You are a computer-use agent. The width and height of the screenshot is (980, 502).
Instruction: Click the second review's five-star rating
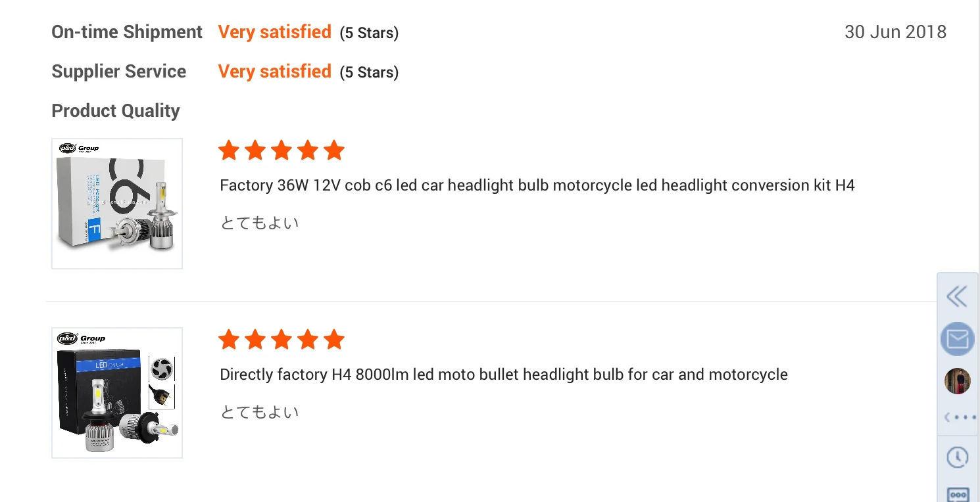pos(281,340)
